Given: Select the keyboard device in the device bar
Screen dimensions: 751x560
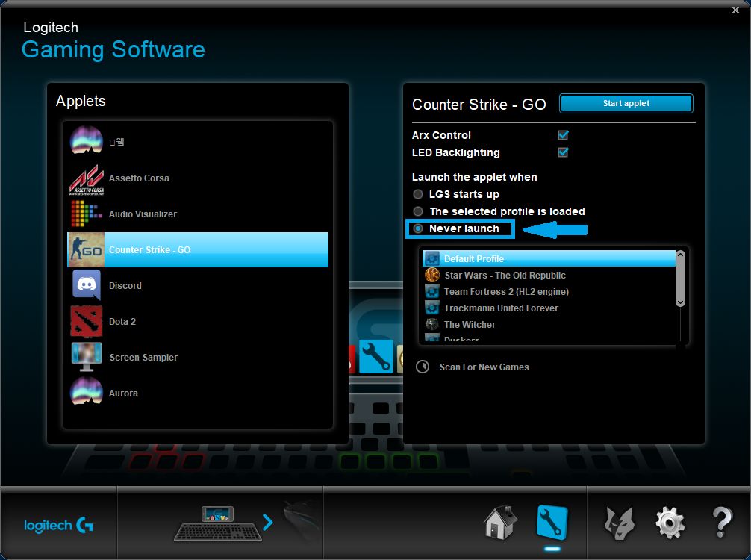Looking at the screenshot, I should 218,523.
